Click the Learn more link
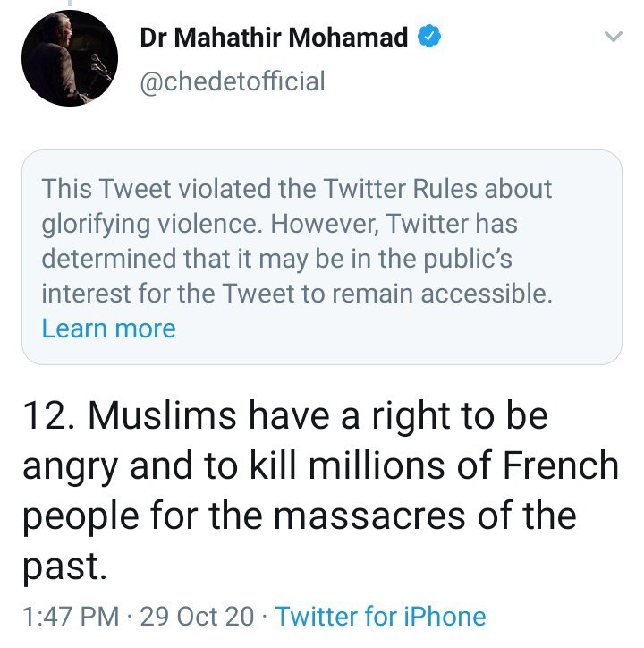The height and width of the screenshot is (648, 644). click(108, 329)
